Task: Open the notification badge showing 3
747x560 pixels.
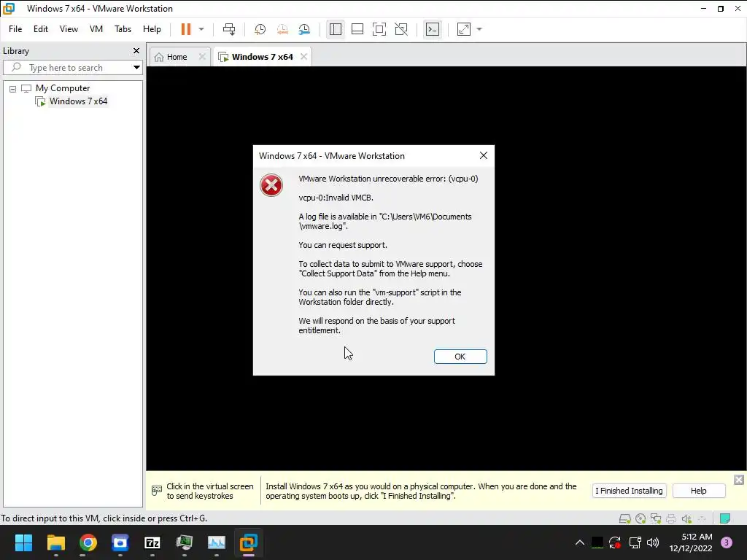Action: (727, 542)
